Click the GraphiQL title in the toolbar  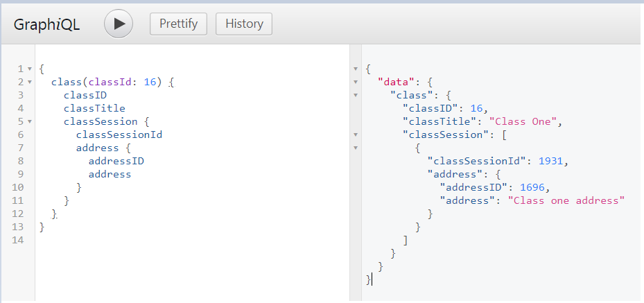click(x=47, y=24)
